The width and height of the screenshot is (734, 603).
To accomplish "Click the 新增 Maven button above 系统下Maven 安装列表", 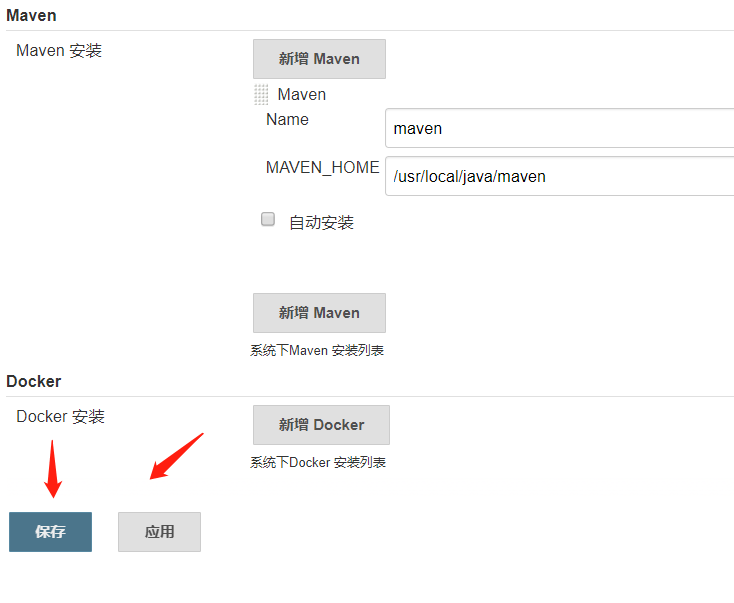I will pos(319,313).
